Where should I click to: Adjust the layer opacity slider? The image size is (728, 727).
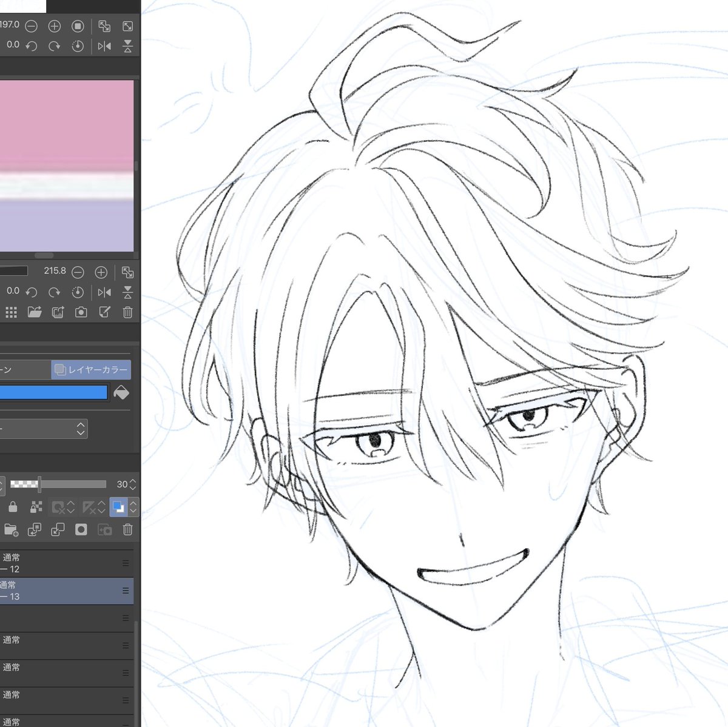click(58, 484)
